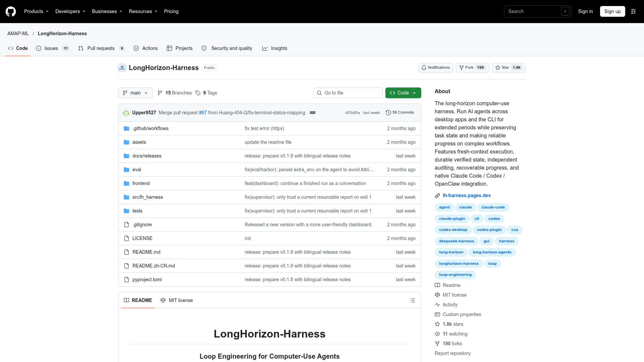Click the tests folder icon
644x362 pixels.
pos(126,211)
